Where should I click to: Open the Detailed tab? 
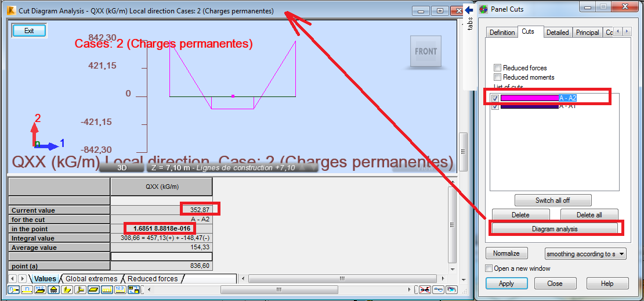[x=558, y=33]
